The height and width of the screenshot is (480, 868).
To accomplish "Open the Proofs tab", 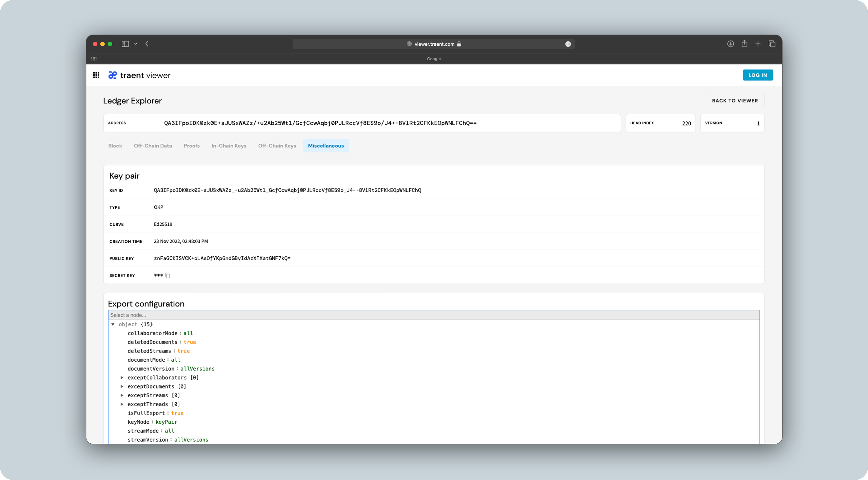I will [x=192, y=146].
